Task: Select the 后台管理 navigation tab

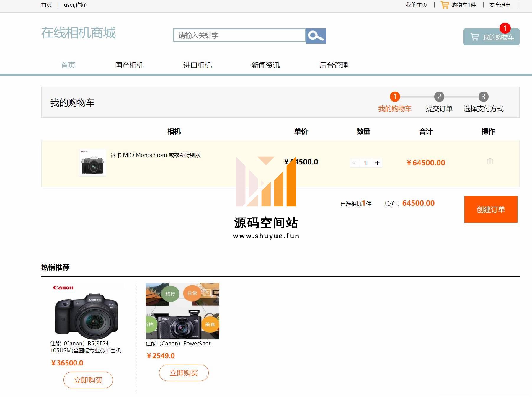Action: pos(334,65)
